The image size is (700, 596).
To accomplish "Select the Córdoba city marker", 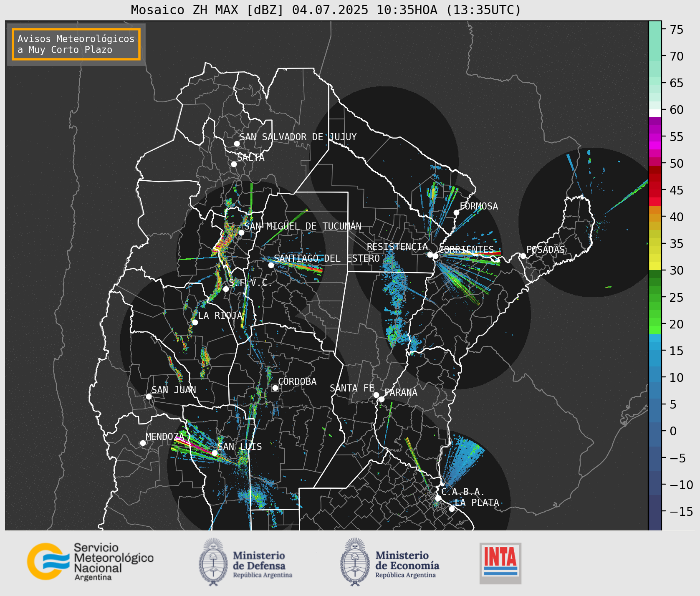I will 275,388.
